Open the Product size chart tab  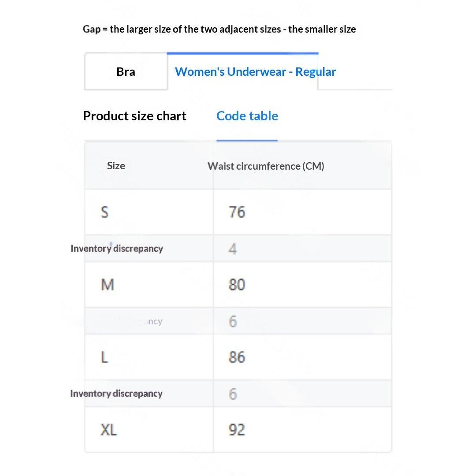point(134,116)
